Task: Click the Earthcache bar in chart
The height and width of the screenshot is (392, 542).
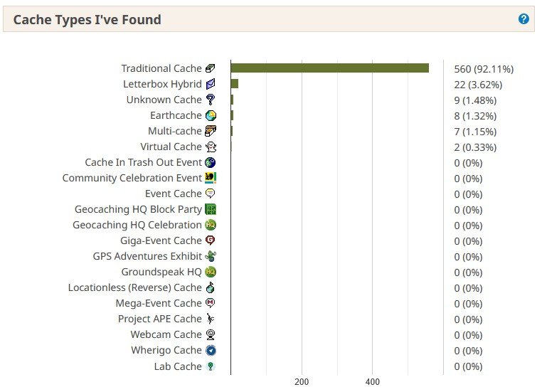Action: point(233,115)
